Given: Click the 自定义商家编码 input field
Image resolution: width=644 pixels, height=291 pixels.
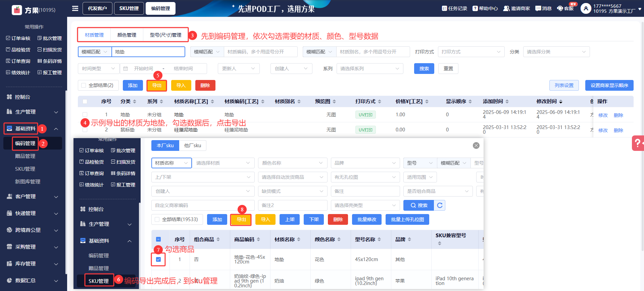Looking at the screenshot, I should 203,205.
